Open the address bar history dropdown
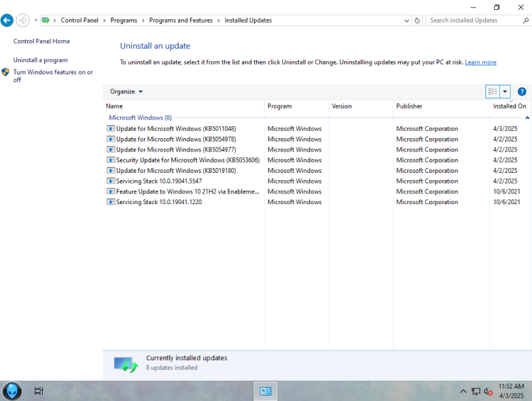The image size is (532, 401). [407, 21]
